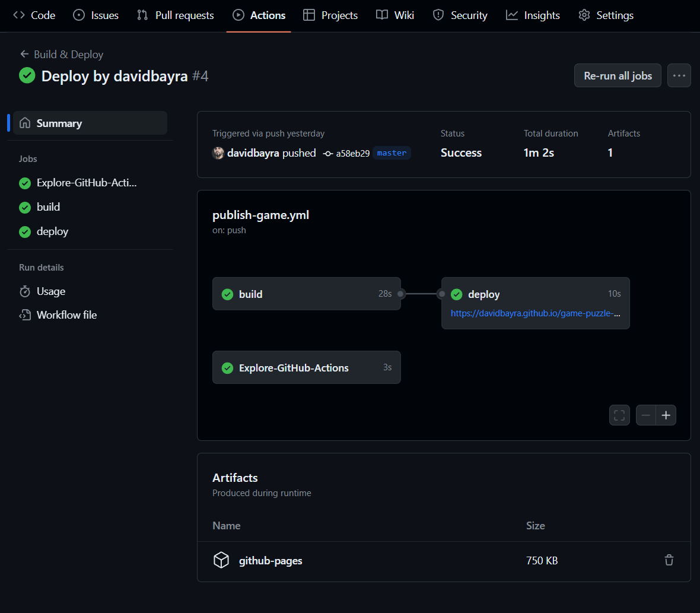Open Workflow file under Run details

pyautogui.click(x=66, y=315)
